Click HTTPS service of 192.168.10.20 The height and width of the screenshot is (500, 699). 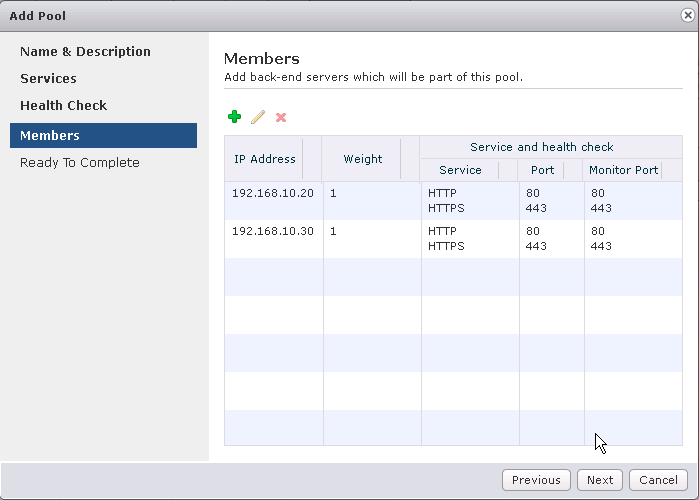coord(446,208)
